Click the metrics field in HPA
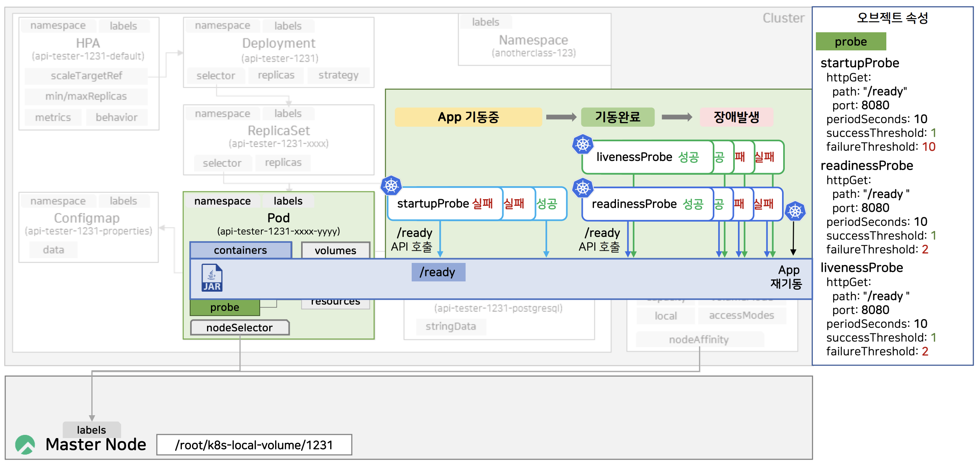The image size is (980, 466). pyautogui.click(x=53, y=117)
